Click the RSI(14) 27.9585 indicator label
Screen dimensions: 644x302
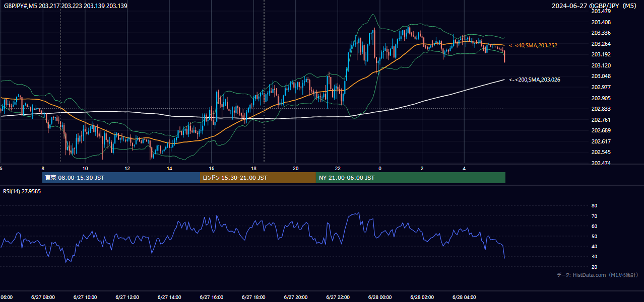[22, 191]
